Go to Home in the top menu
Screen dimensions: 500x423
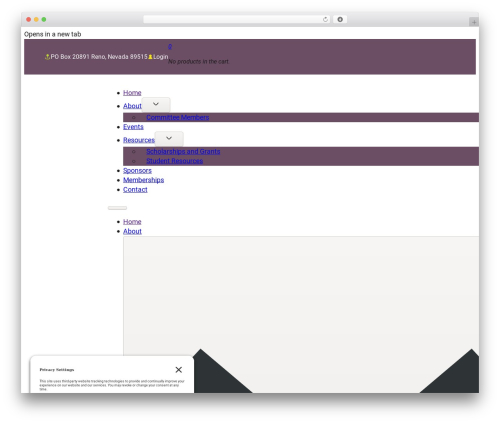click(132, 93)
